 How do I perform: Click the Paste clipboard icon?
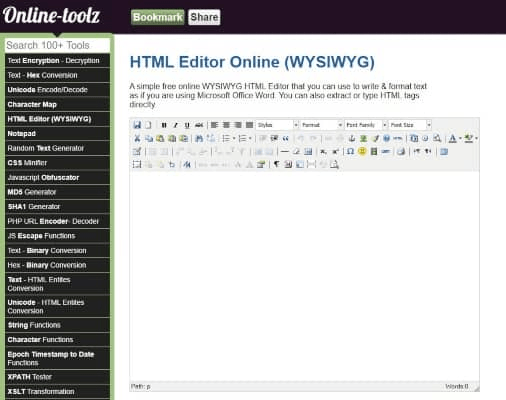point(160,138)
